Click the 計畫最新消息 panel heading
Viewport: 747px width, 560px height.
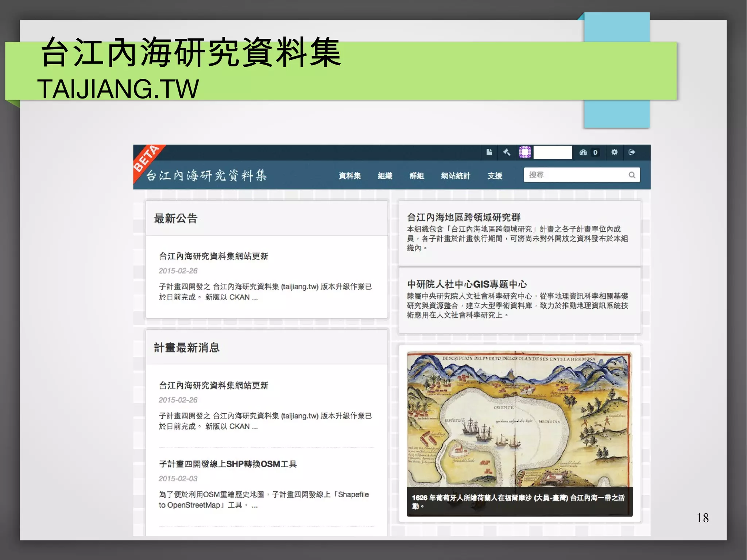point(187,348)
